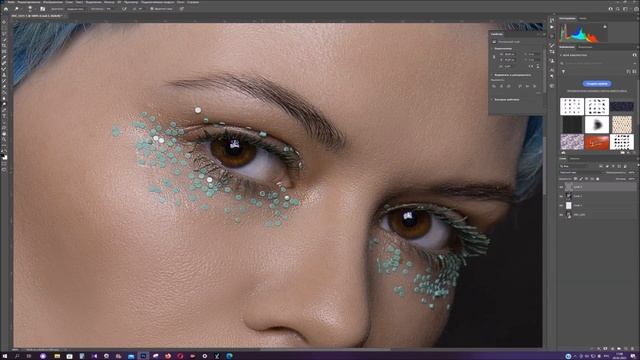This screenshot has height=360, width=640.
Task: Go back using chevron beside library name
Action: pos(561,55)
